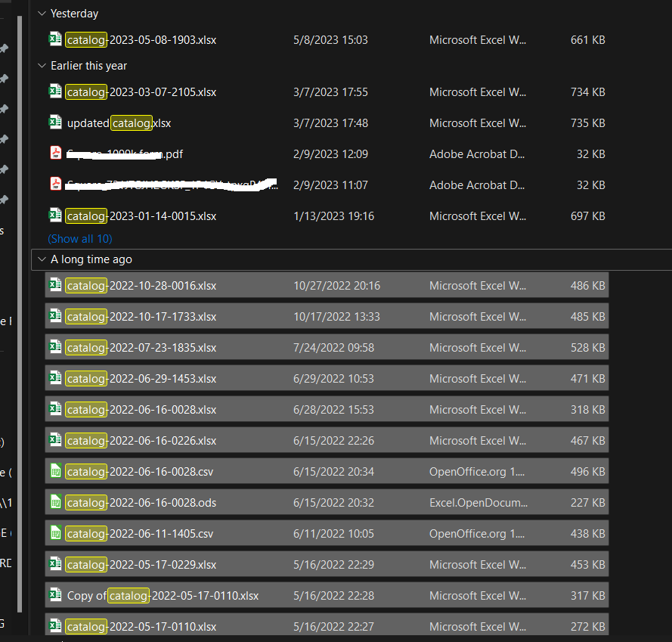Image resolution: width=672 pixels, height=642 pixels.
Task: Click CSV file icon for catalog-2022-06-16-0028.csv
Action: click(x=55, y=471)
